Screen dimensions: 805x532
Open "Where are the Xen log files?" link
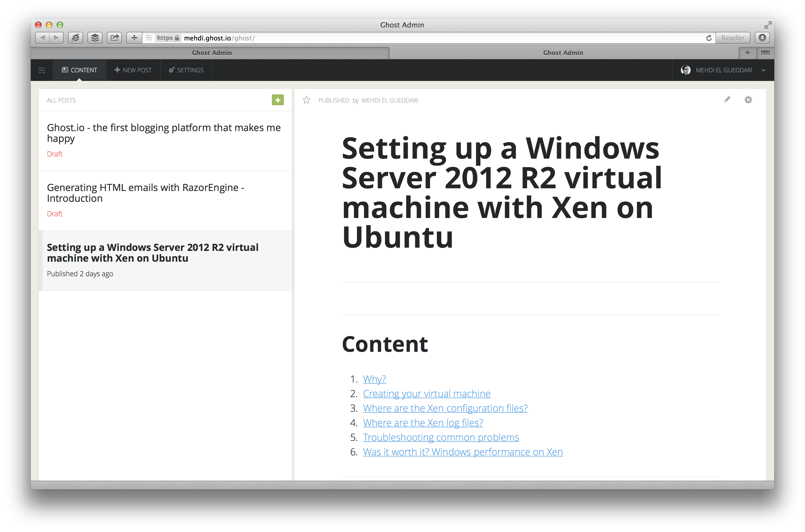pyautogui.click(x=423, y=423)
